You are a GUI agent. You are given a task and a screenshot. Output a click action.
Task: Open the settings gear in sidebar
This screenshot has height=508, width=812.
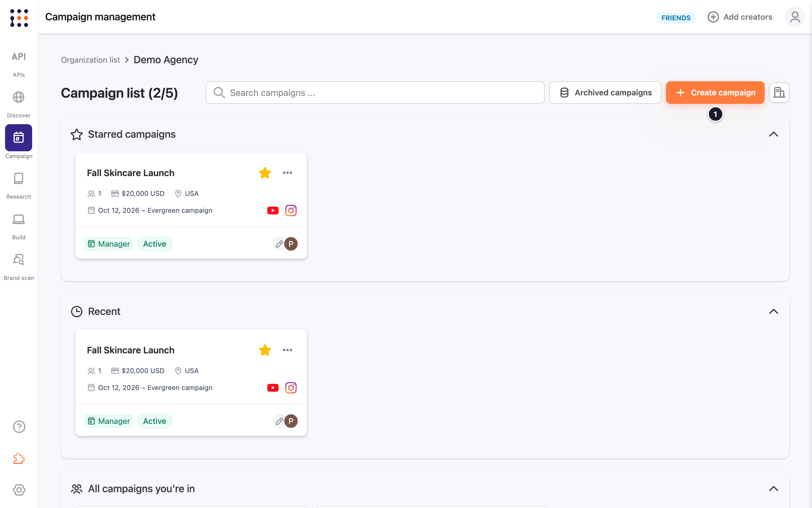[x=19, y=490]
